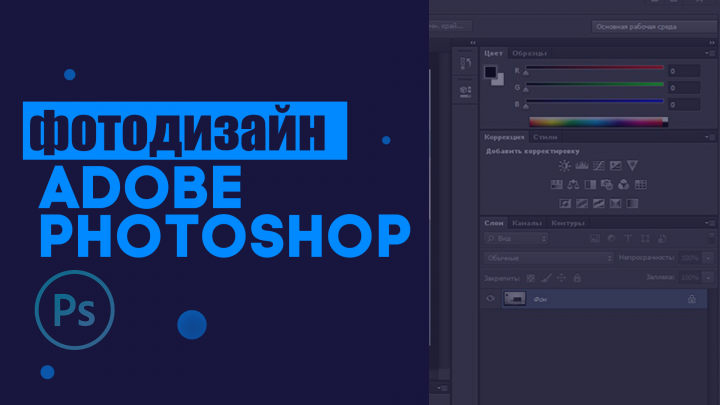Add a Hue/Saturation adjustment

557,185
